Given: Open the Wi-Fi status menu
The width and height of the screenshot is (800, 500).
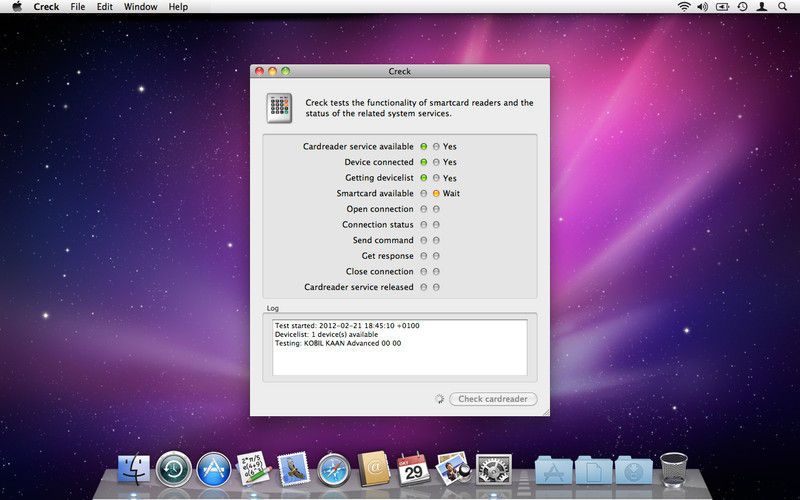Looking at the screenshot, I should (684, 7).
